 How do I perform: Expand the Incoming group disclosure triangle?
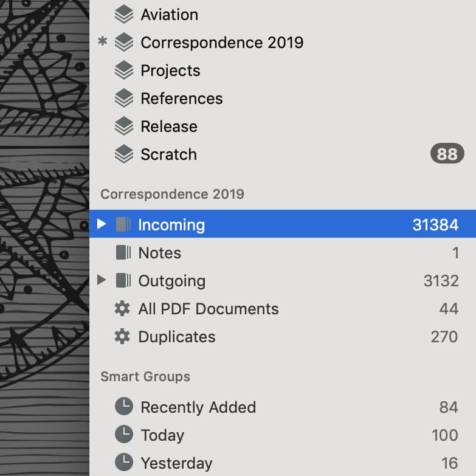pyautogui.click(x=102, y=224)
